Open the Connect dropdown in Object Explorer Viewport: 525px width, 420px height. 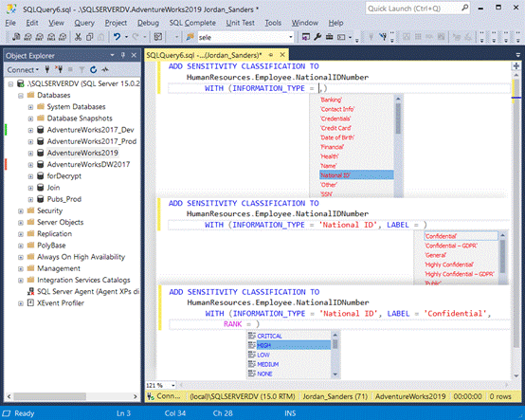(x=23, y=69)
